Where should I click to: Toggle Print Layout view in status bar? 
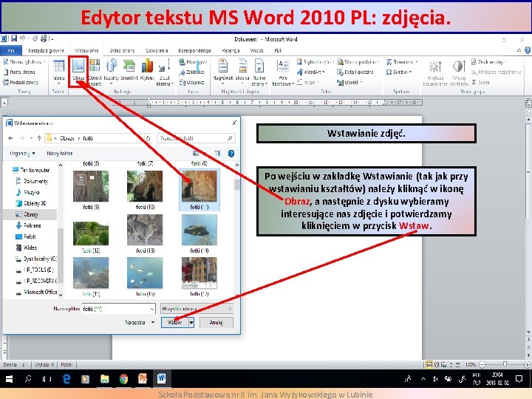pyautogui.click(x=429, y=365)
